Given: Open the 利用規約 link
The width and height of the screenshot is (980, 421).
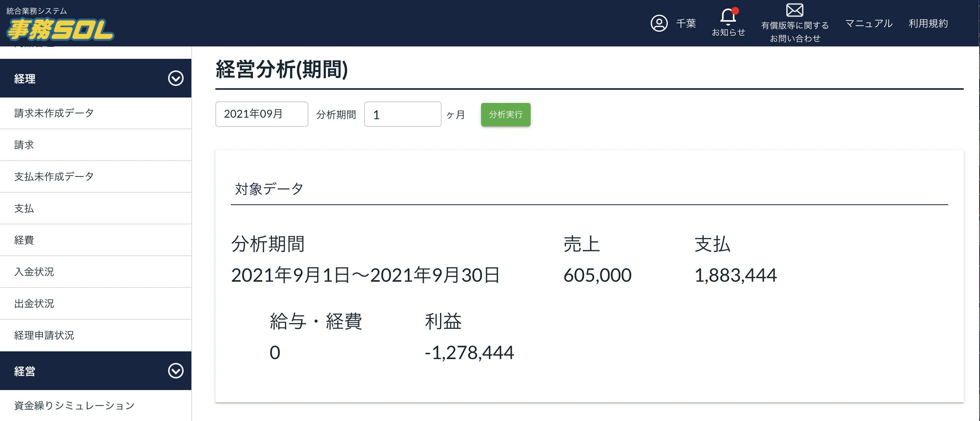Looking at the screenshot, I should pyautogui.click(x=928, y=24).
